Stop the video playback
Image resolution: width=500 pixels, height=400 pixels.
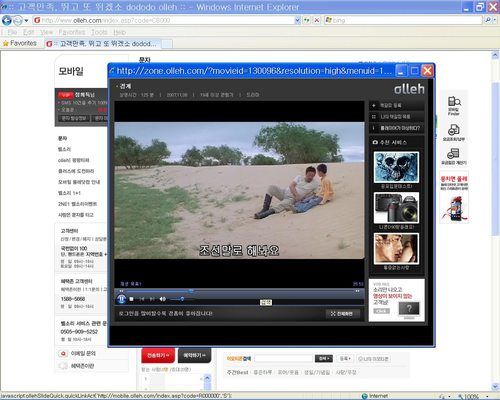[131, 299]
